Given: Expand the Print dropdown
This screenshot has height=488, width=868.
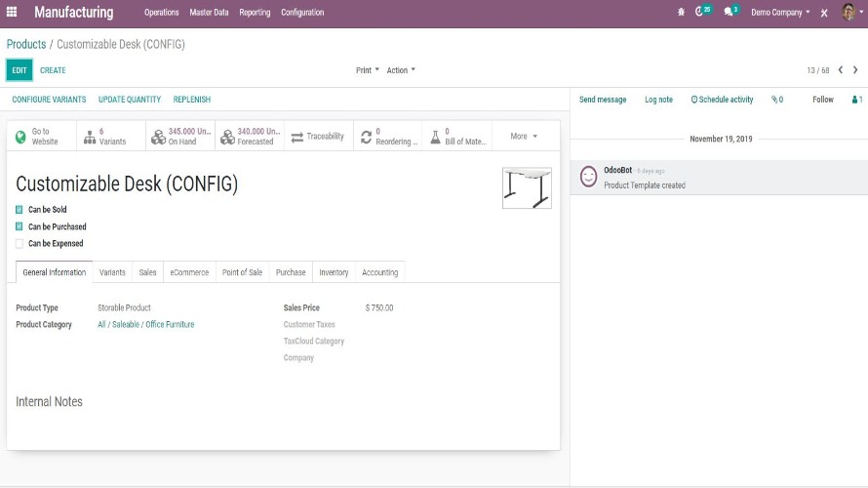Looking at the screenshot, I should click(367, 70).
